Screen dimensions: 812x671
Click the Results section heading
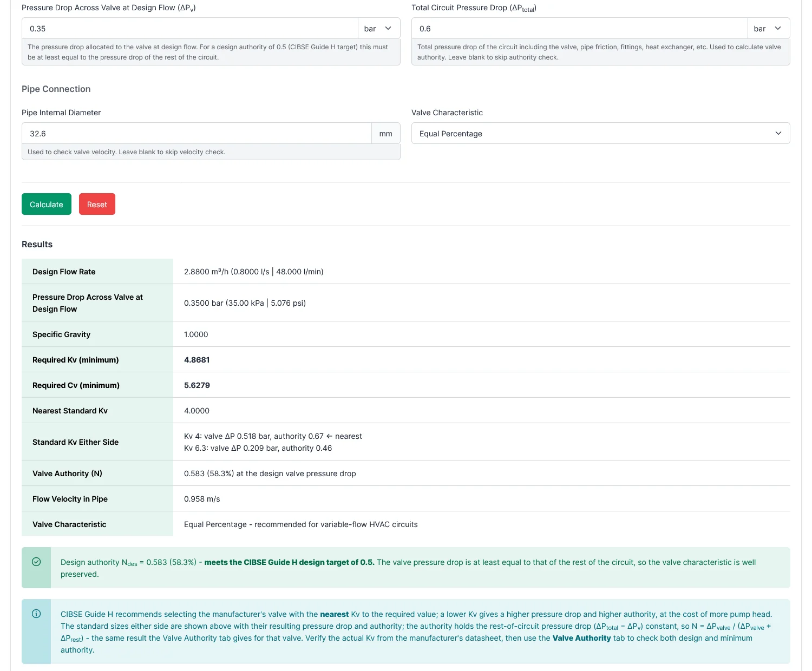(x=37, y=244)
